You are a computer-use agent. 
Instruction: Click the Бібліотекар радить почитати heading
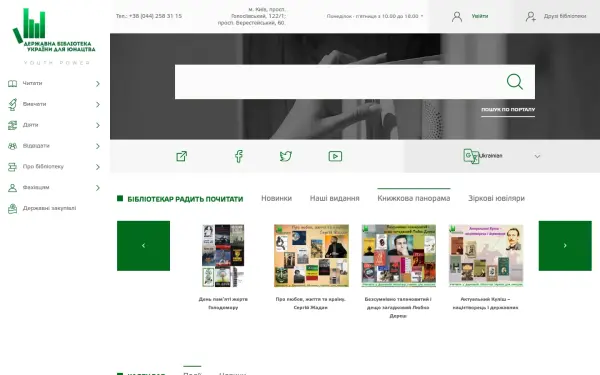(185, 199)
